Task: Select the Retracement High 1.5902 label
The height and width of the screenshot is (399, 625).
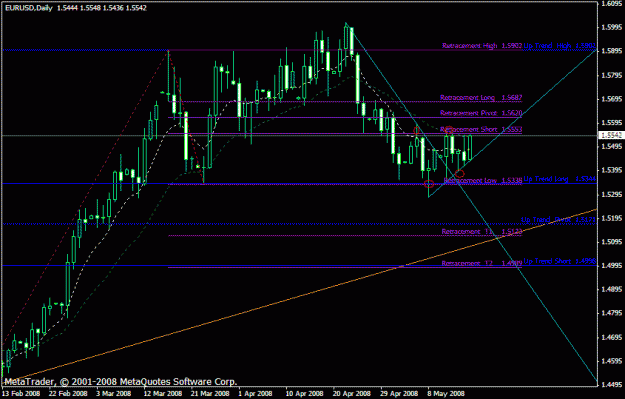Action: coord(482,46)
